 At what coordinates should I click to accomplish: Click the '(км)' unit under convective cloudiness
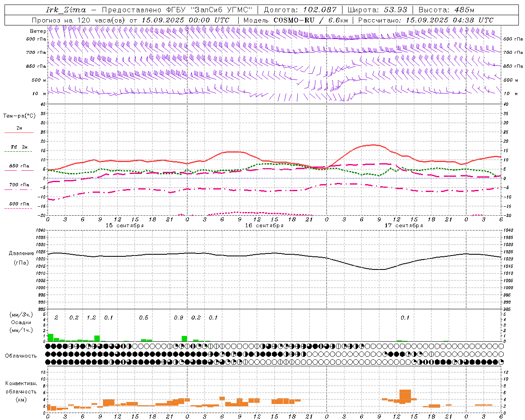(x=21, y=399)
